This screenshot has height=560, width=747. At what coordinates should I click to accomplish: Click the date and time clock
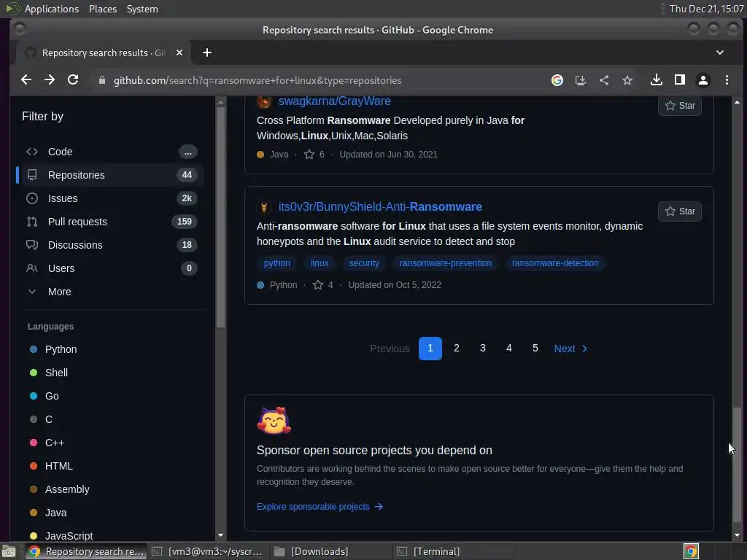(x=706, y=9)
